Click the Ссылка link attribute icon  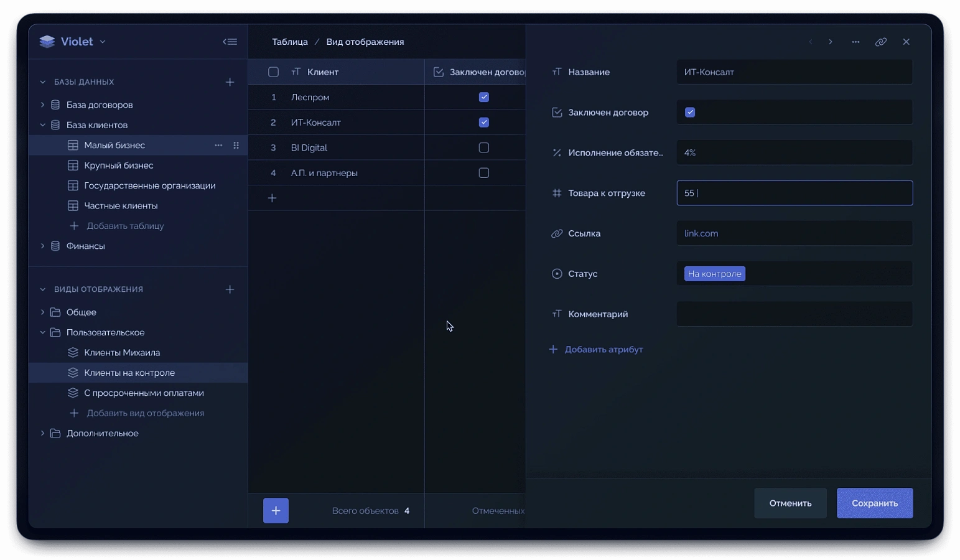[557, 233]
